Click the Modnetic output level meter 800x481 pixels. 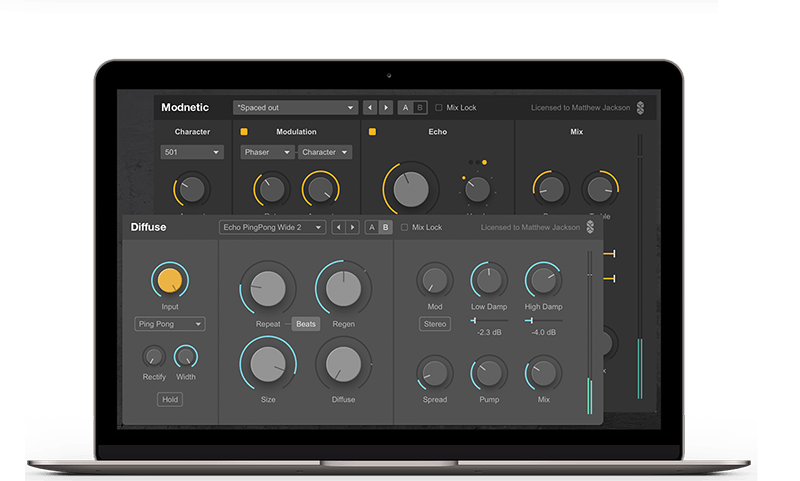click(640, 266)
